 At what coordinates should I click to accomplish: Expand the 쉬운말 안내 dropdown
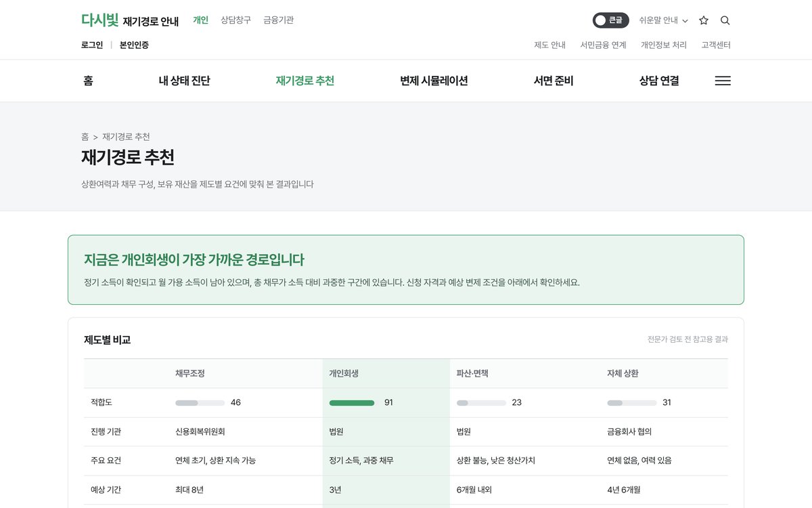pyautogui.click(x=663, y=20)
